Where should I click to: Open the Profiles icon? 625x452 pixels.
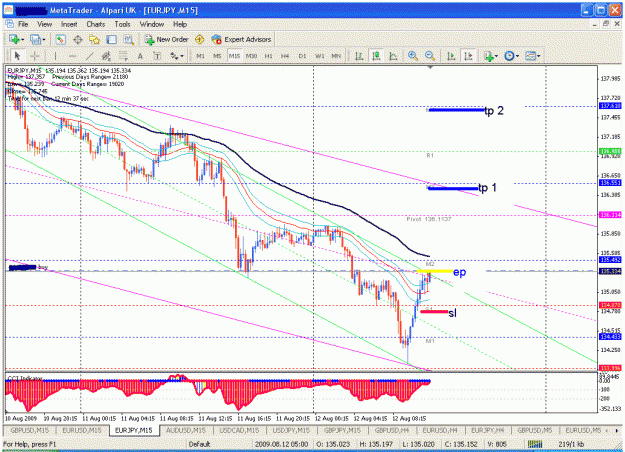[x=35, y=39]
